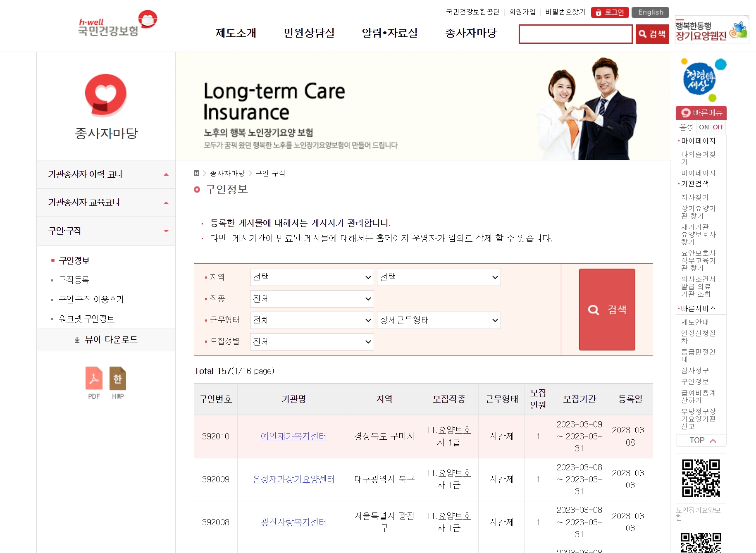Screen dimensions: 756x553
Task: Select 구인정보 in the side menu
Action: pyautogui.click(x=74, y=260)
